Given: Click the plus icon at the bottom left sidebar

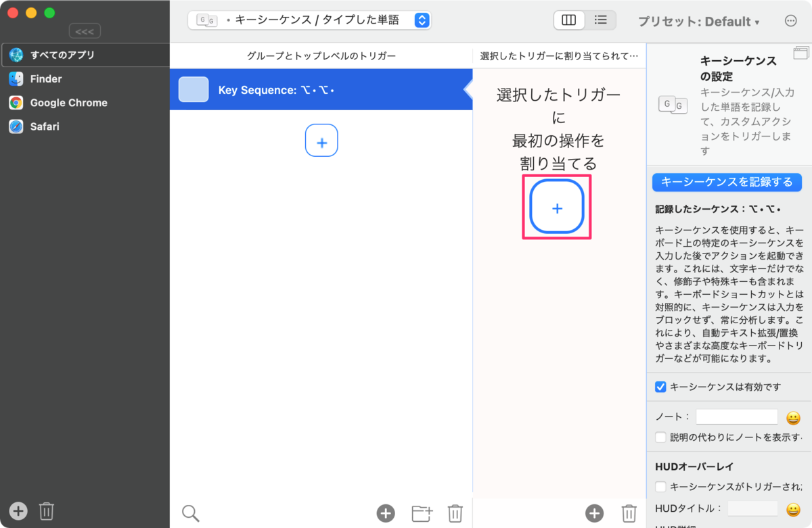Looking at the screenshot, I should point(17,511).
